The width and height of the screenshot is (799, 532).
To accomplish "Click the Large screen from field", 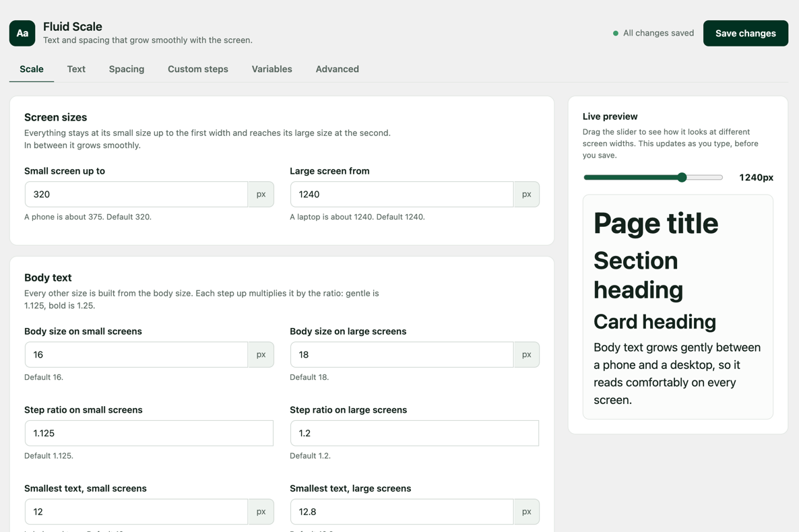I will click(402, 194).
